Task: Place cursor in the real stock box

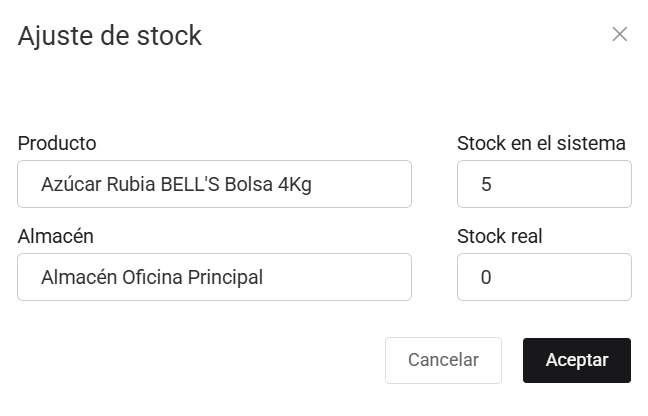Action: pyautogui.click(x=544, y=277)
